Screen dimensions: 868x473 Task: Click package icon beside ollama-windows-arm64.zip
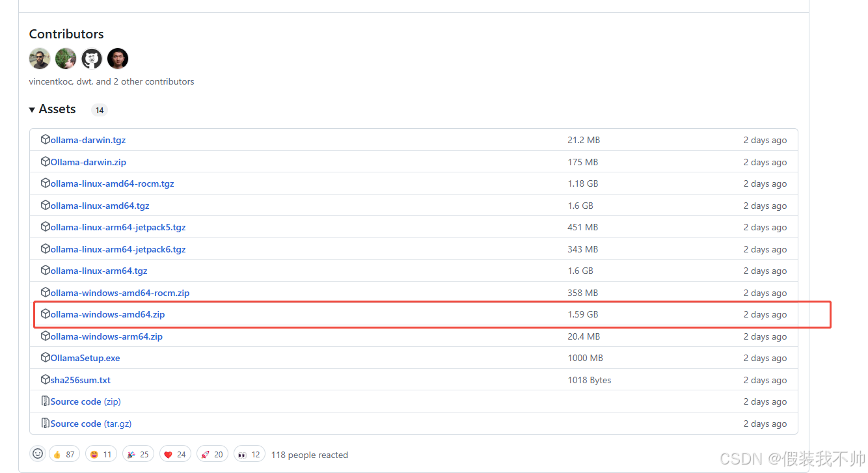point(46,336)
